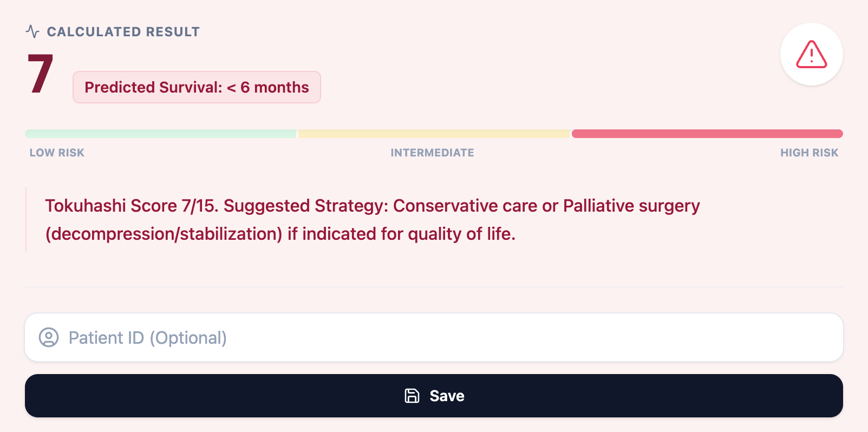Click the INTERMEDIATE label

pyautogui.click(x=432, y=153)
